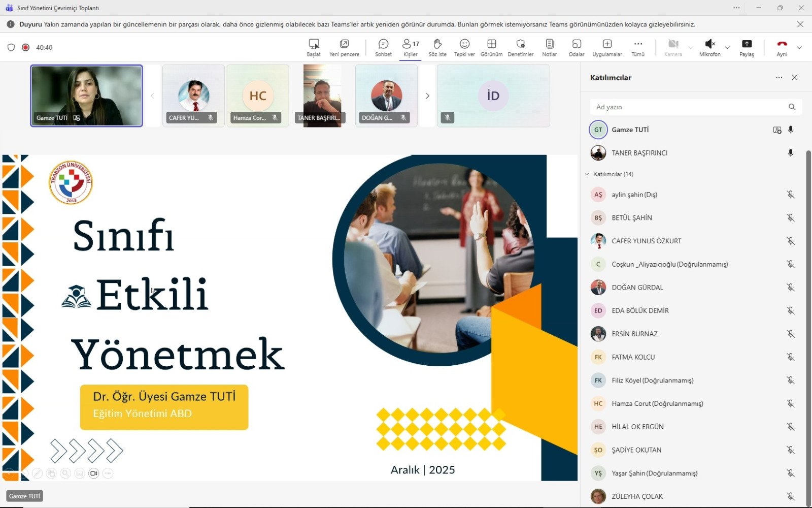Click the Ad yazın search field
This screenshot has height=508, width=812.
(688, 107)
